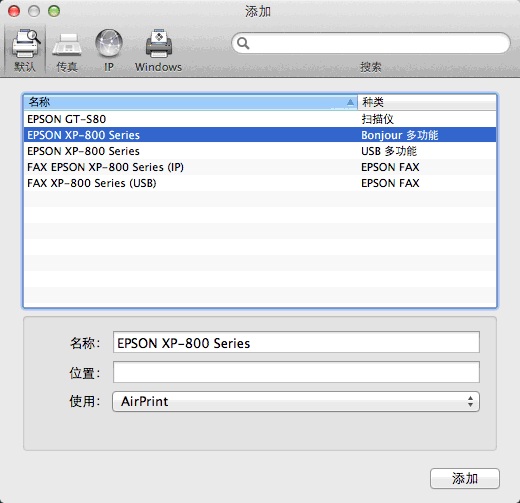Image resolution: width=520 pixels, height=503 pixels.
Task: Choose FAX EPSON XP-800 Series (IP)
Action: pyautogui.click(x=260, y=167)
